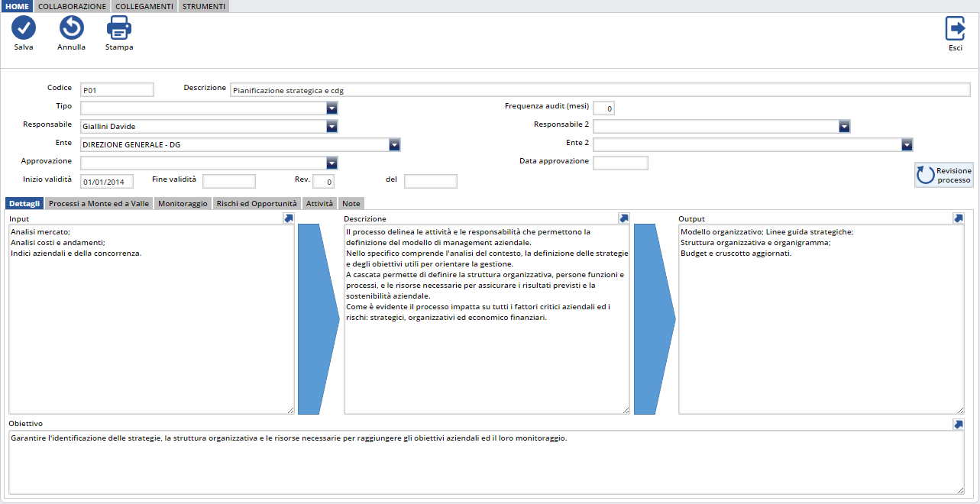This screenshot has height=504, width=980.
Task: Expand the Input field popup icon
Action: (288, 218)
